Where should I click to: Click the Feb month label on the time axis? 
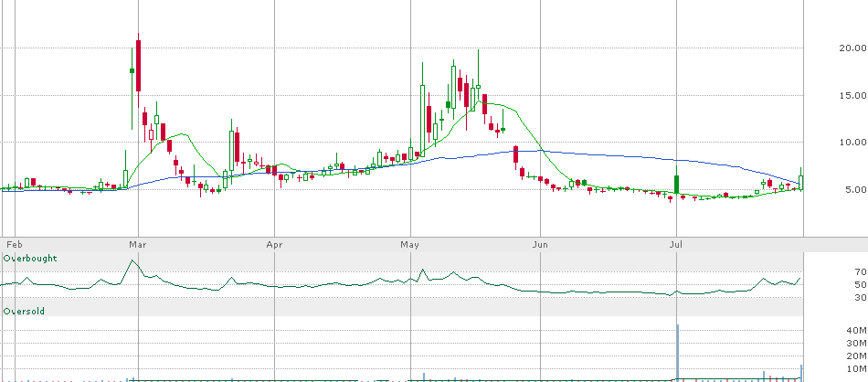tap(13, 245)
